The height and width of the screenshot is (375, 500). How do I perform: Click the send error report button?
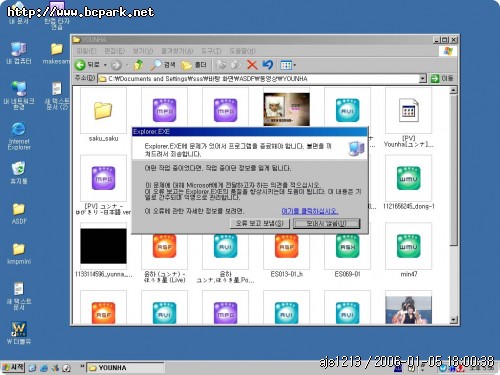pos(260,223)
